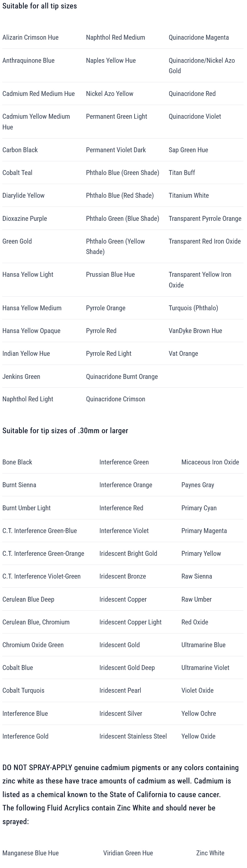Select Yellow Ochre entry
The image size is (247, 868).
[199, 713]
